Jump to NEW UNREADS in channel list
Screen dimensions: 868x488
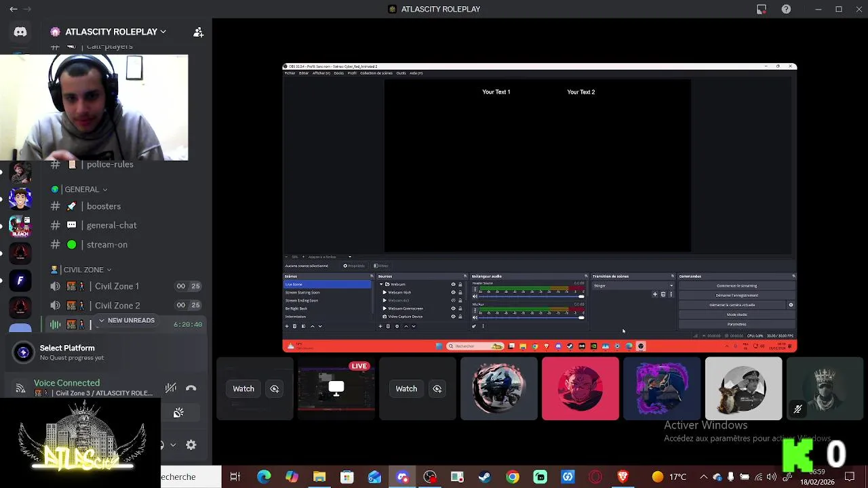[x=126, y=321]
